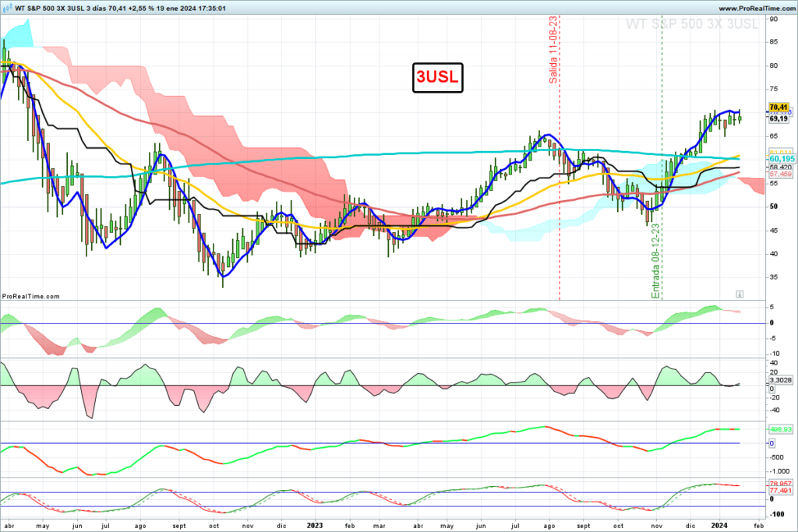
Task: Click the 3,3028 oscillator value tag
Action: click(780, 380)
